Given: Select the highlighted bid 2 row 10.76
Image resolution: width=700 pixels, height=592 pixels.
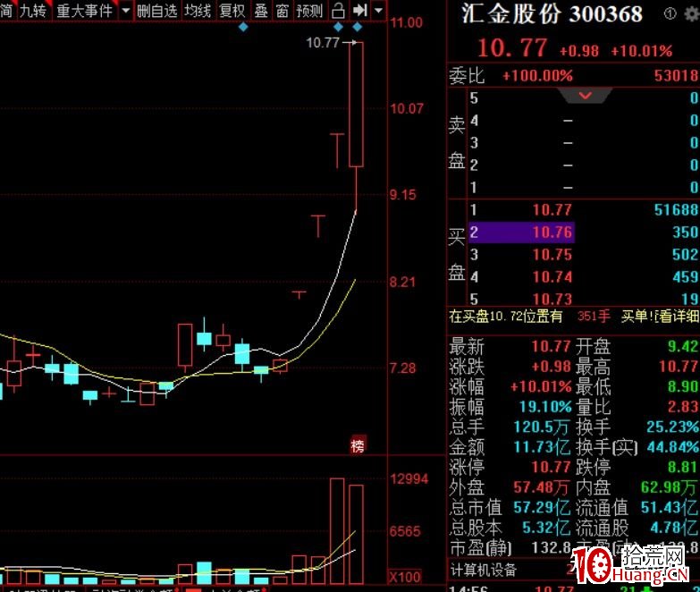Looking at the screenshot, I should [x=521, y=233].
